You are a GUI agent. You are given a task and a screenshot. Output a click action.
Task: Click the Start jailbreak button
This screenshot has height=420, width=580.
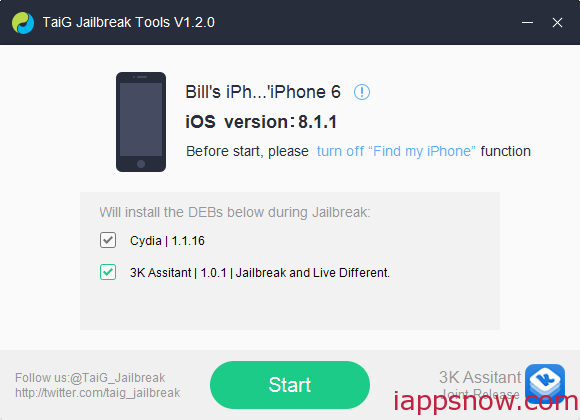point(290,385)
